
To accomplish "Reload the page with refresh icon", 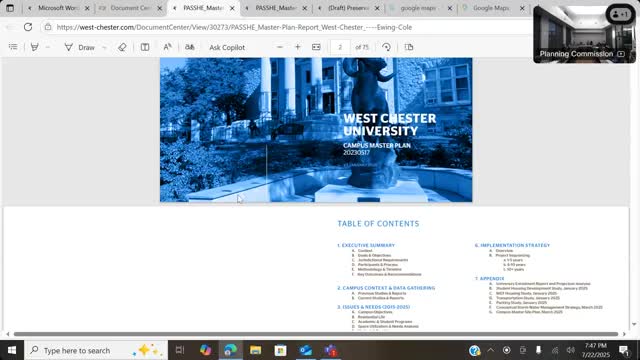I will 28,27.
